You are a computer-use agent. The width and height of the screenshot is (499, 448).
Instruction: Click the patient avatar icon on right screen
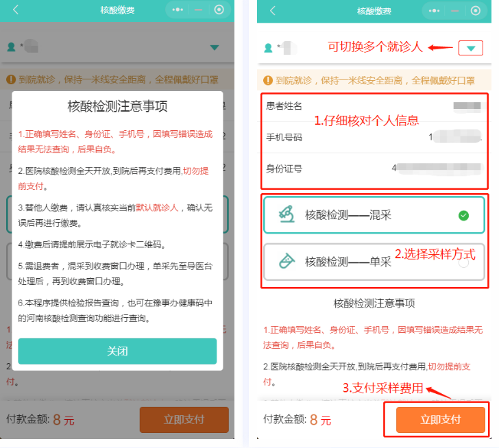click(268, 48)
